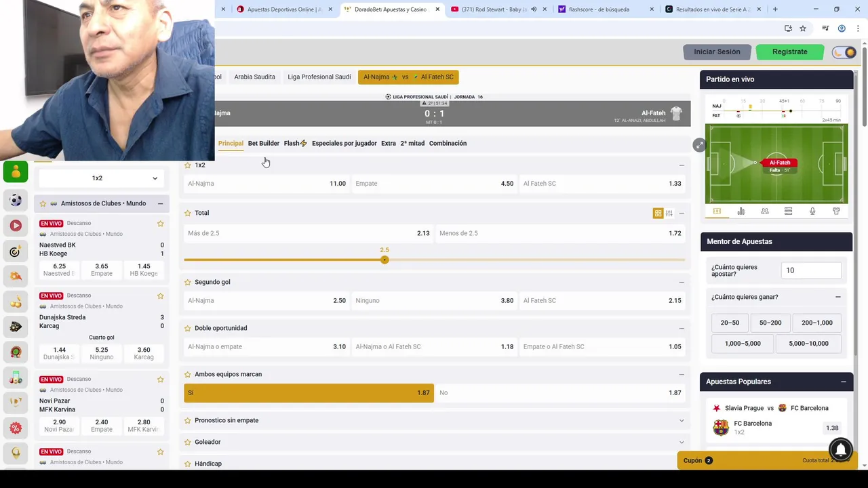Click the microphone commentary icon in match tracker
Viewport: 868px width, 488px height.
pos(812,211)
